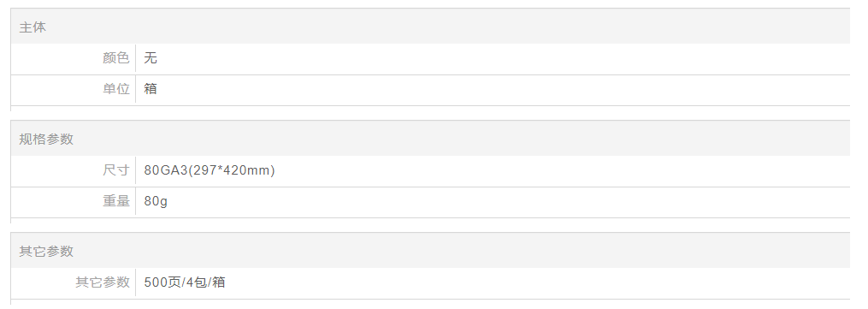Click the value 500页/4包/箱
Screen dimensions: 868x309
185,283
